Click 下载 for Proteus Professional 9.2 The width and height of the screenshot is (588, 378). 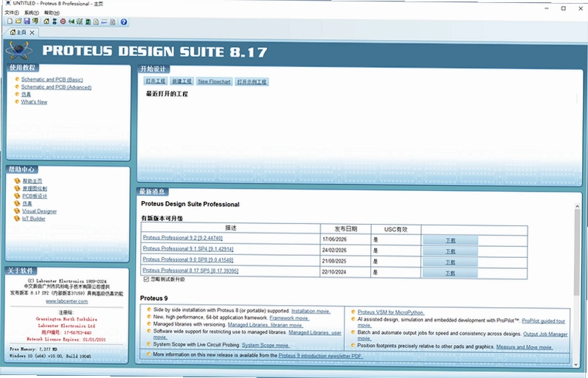450,240
